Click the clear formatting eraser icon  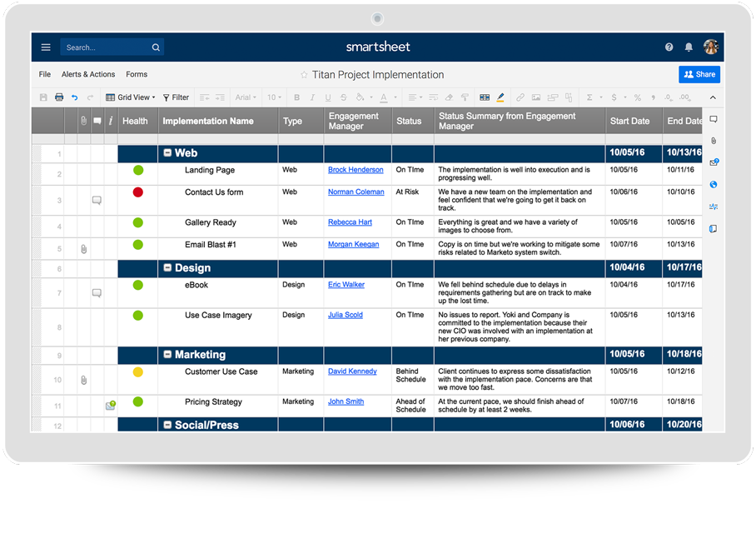click(x=449, y=97)
